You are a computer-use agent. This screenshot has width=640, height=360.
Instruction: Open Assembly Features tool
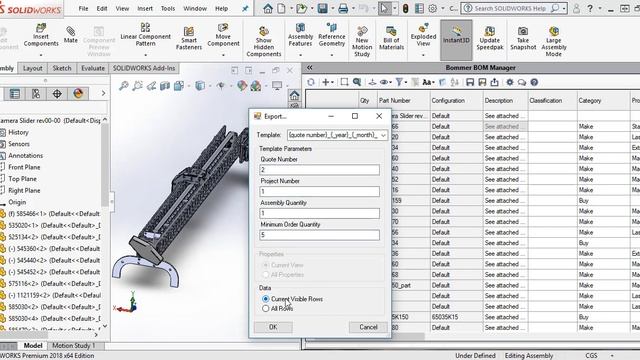300,35
